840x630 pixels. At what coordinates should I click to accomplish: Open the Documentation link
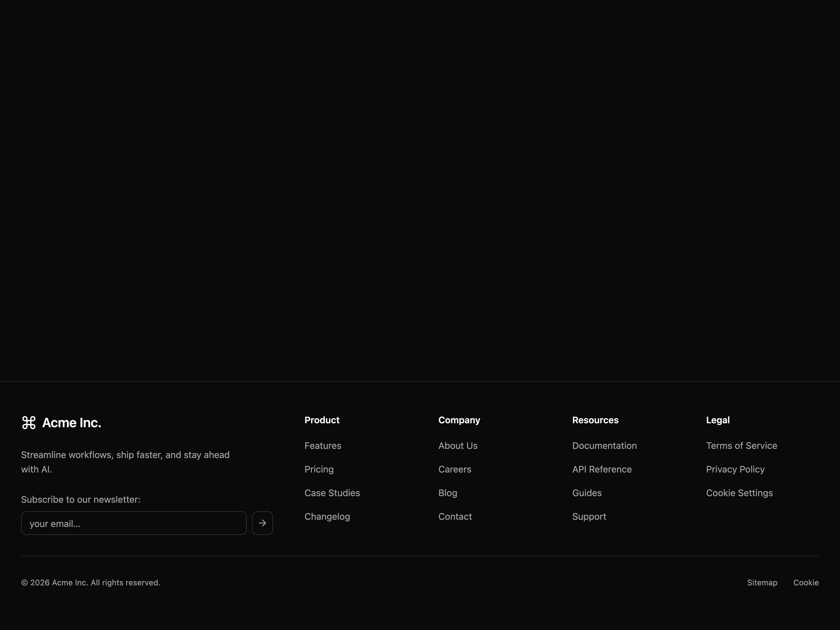(x=605, y=446)
